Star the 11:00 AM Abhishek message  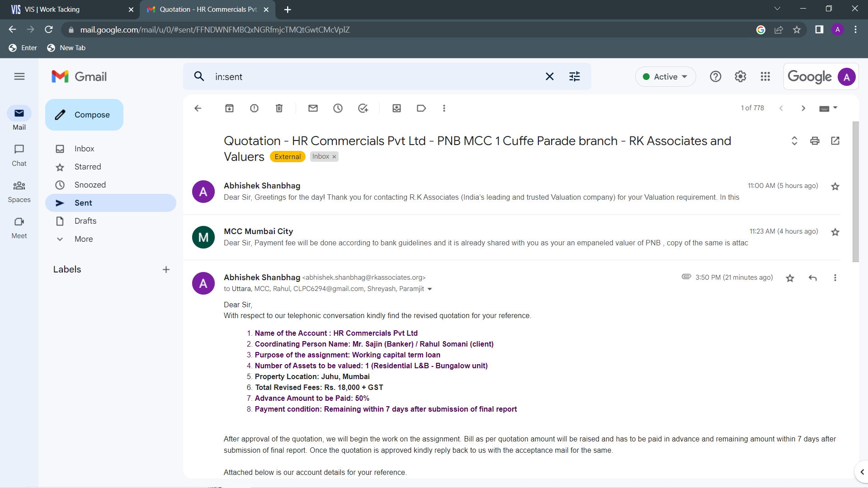click(x=835, y=186)
